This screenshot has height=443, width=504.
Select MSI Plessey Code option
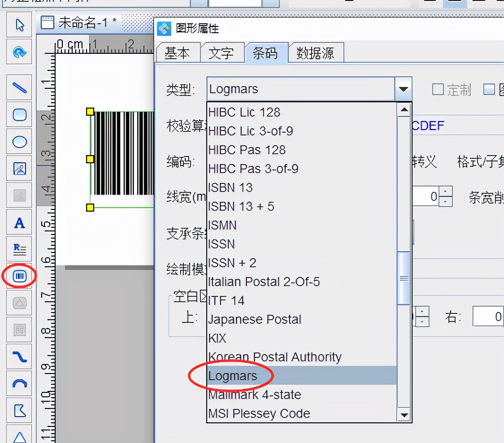(x=301, y=413)
